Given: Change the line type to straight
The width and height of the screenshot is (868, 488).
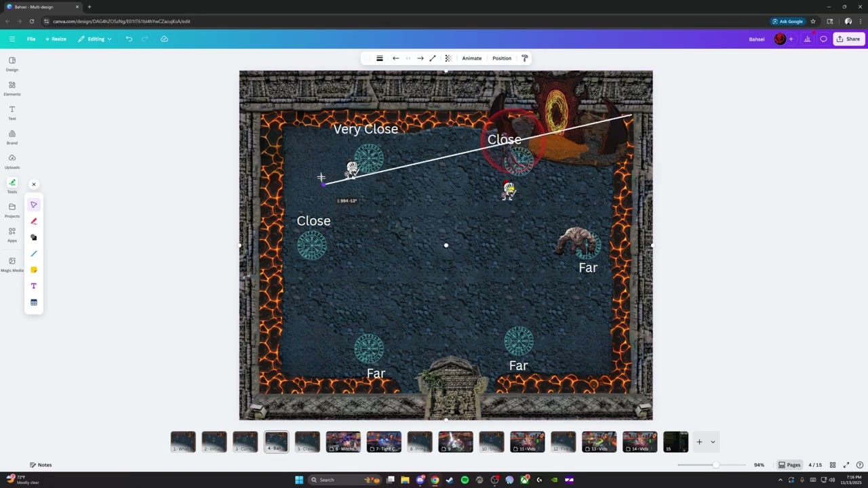Looking at the screenshot, I should 433,58.
